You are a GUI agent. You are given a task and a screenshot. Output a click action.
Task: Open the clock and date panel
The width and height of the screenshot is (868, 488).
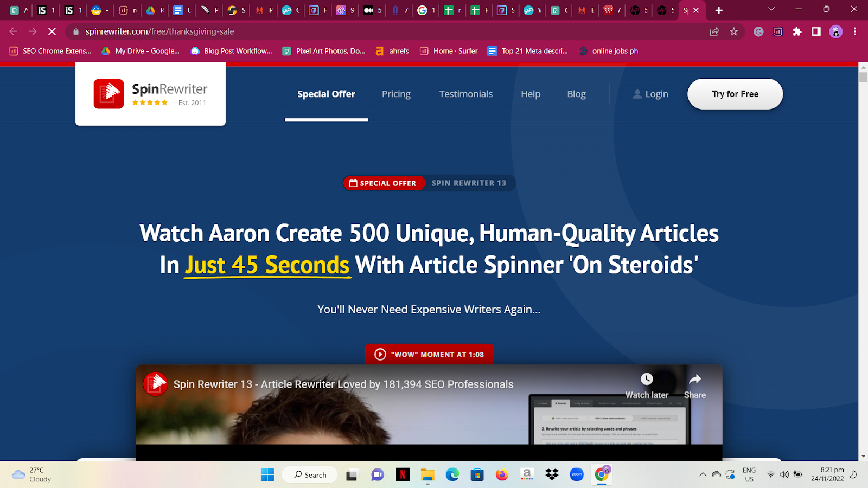827,474
